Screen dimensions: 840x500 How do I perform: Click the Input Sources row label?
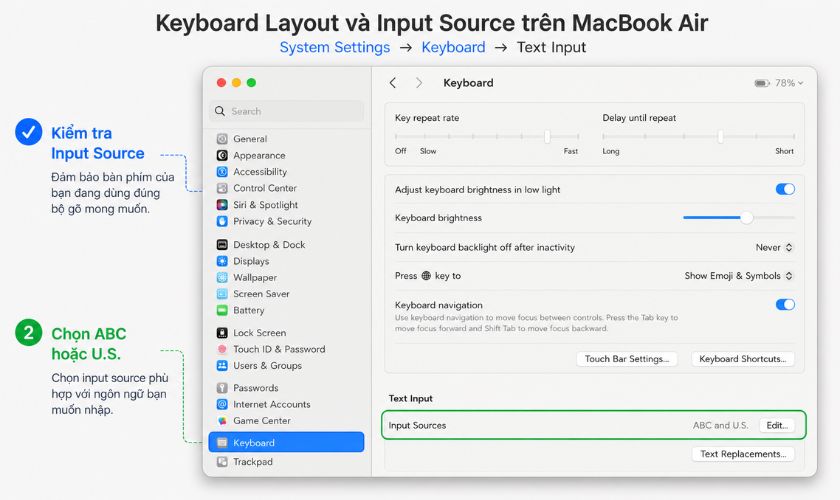tap(417, 426)
